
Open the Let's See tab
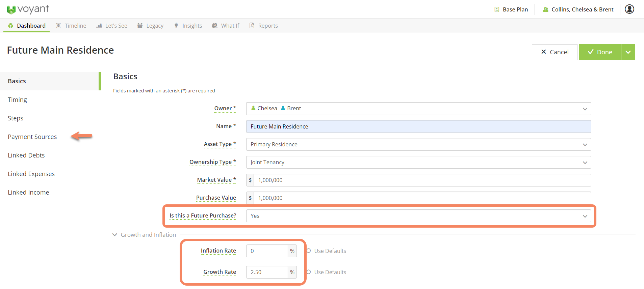(112, 26)
